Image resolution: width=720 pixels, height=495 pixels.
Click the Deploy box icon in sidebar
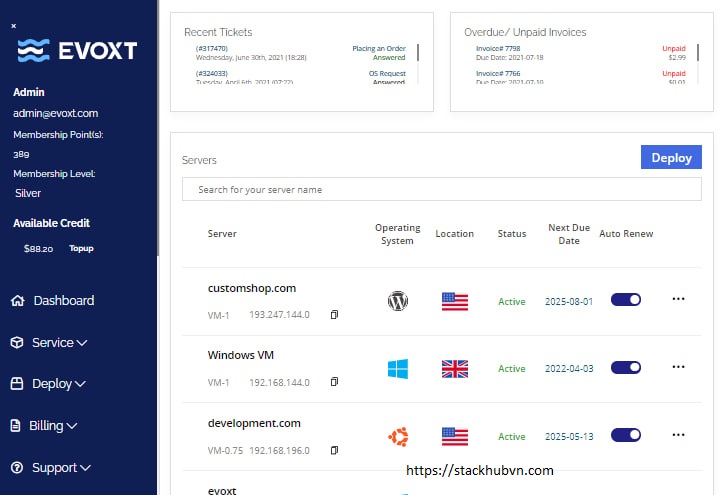(x=17, y=383)
